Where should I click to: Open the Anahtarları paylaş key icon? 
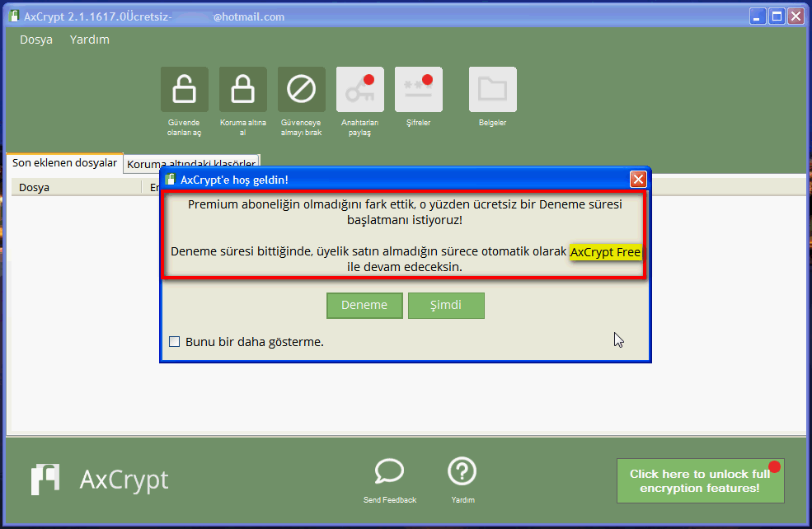tap(360, 89)
